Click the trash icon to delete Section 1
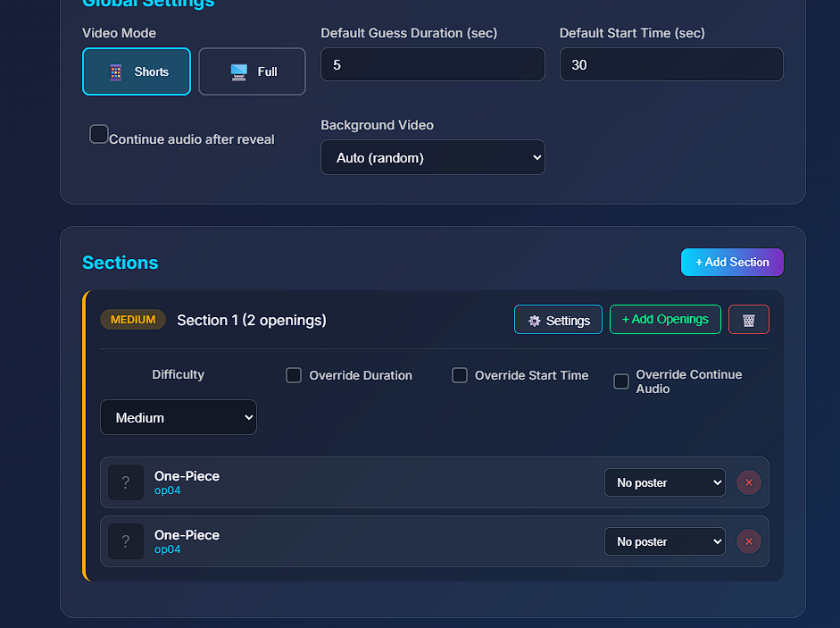Viewport: 840px width, 628px height. coord(748,320)
